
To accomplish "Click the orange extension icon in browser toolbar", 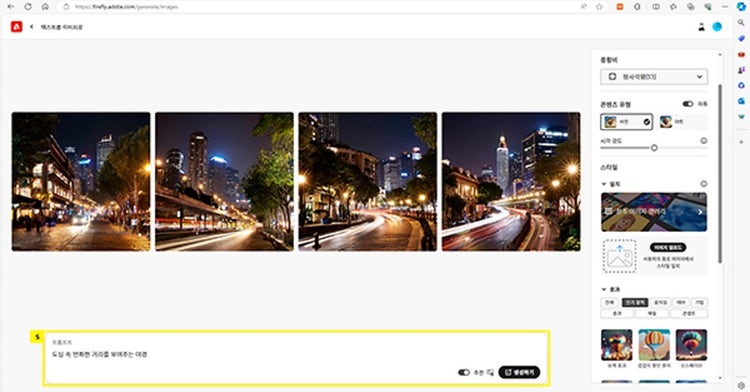I will tap(620, 7).
